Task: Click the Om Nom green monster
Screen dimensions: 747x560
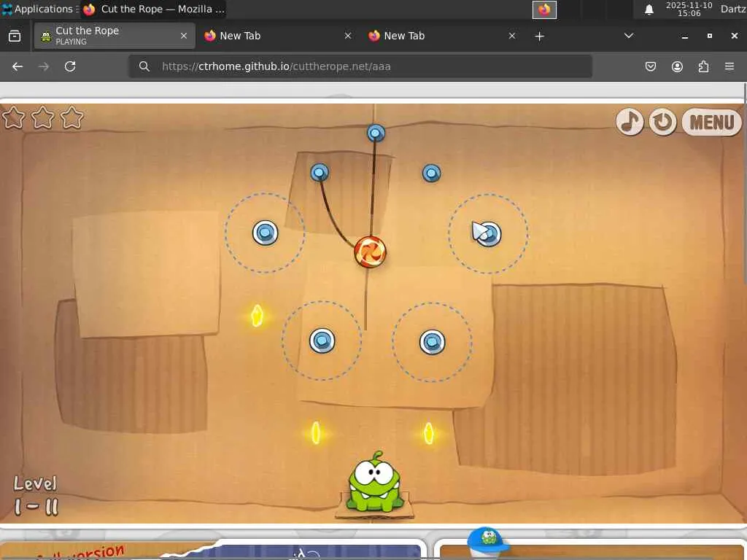Action: pos(374,482)
